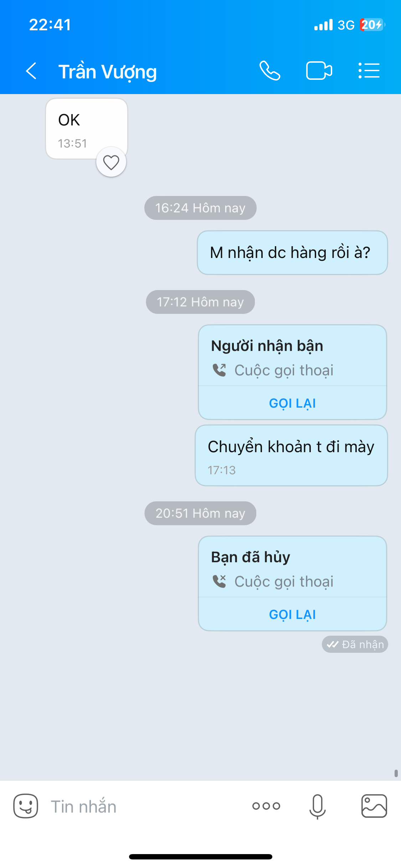The height and width of the screenshot is (868, 401).
Task: Open the photo gallery picker icon
Action: point(374,806)
